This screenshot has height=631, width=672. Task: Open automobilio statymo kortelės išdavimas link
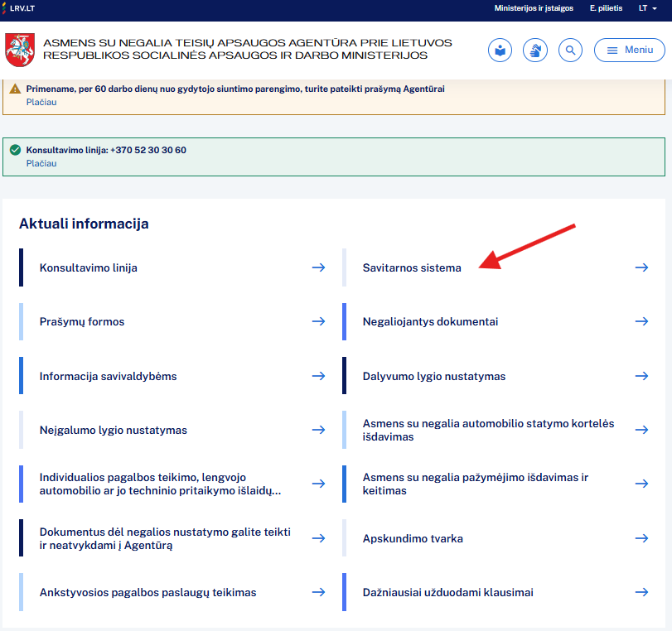tap(488, 430)
